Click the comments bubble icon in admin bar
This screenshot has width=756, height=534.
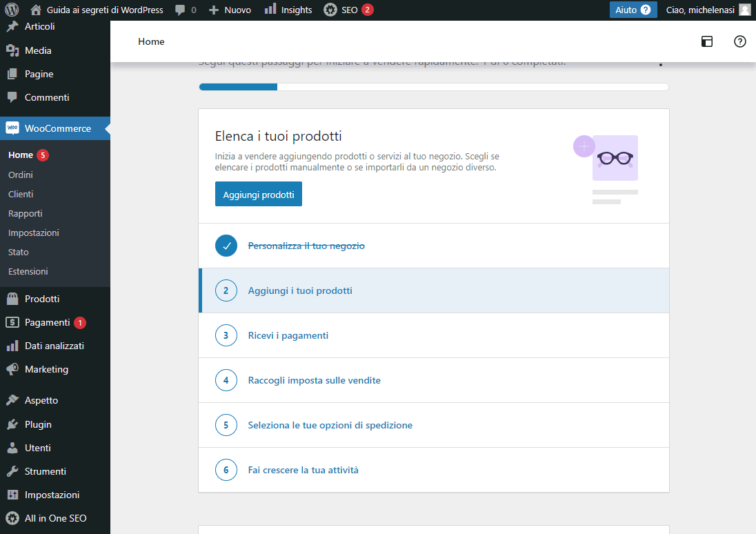(180, 10)
